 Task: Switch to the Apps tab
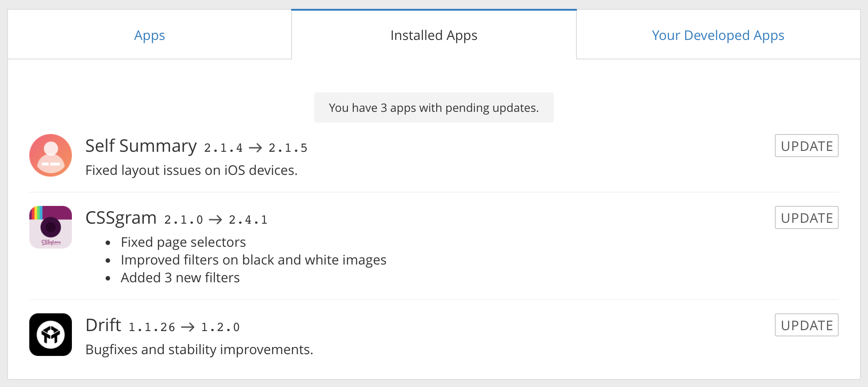[x=150, y=35]
